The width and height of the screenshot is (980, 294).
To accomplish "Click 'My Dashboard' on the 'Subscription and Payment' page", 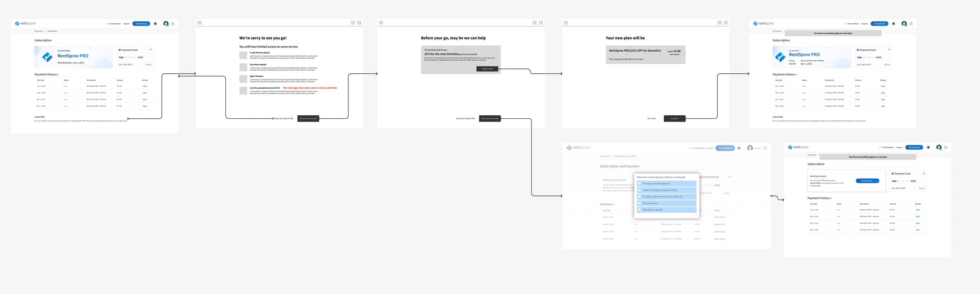I will pyautogui.click(x=725, y=148).
